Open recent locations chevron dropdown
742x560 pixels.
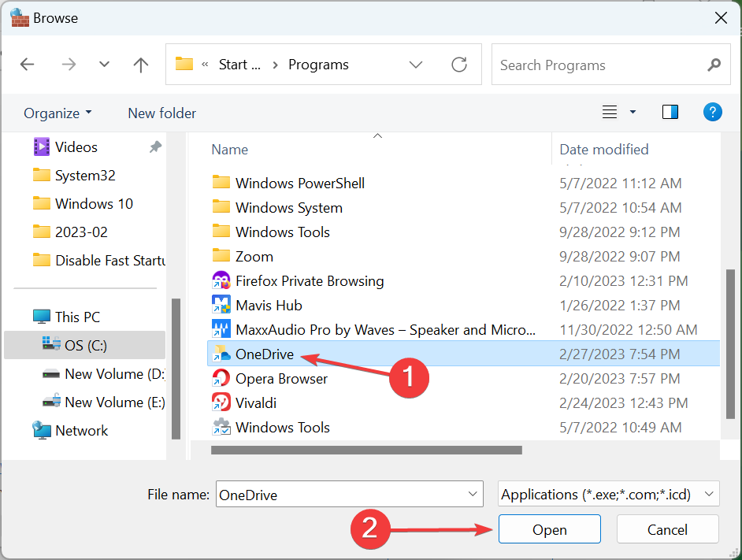click(104, 65)
